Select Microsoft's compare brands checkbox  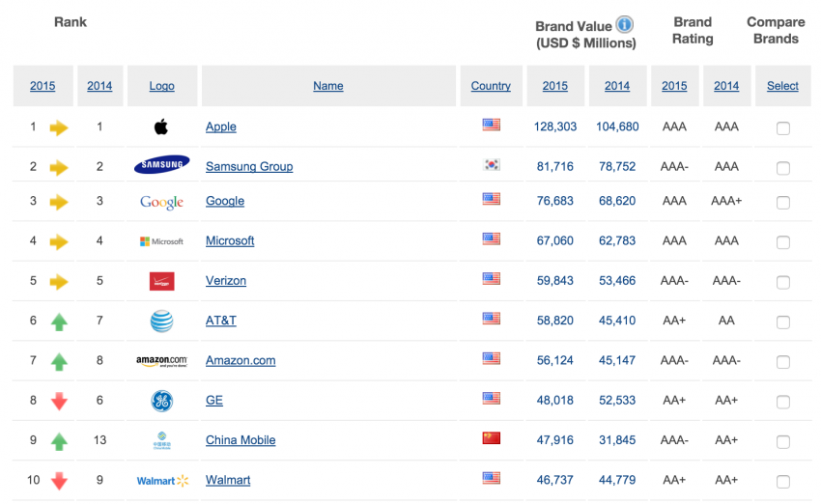click(782, 242)
